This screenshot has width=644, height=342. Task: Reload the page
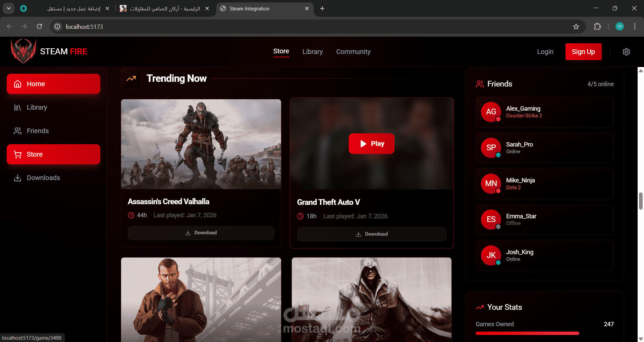[39, 26]
